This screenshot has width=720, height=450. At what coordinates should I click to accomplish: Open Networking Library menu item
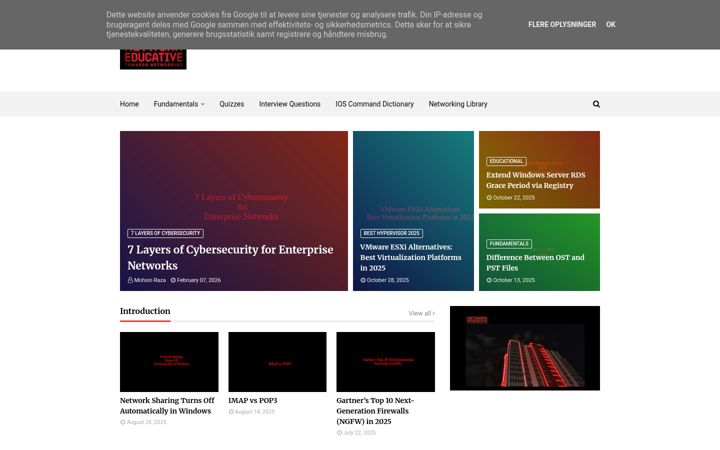[458, 104]
